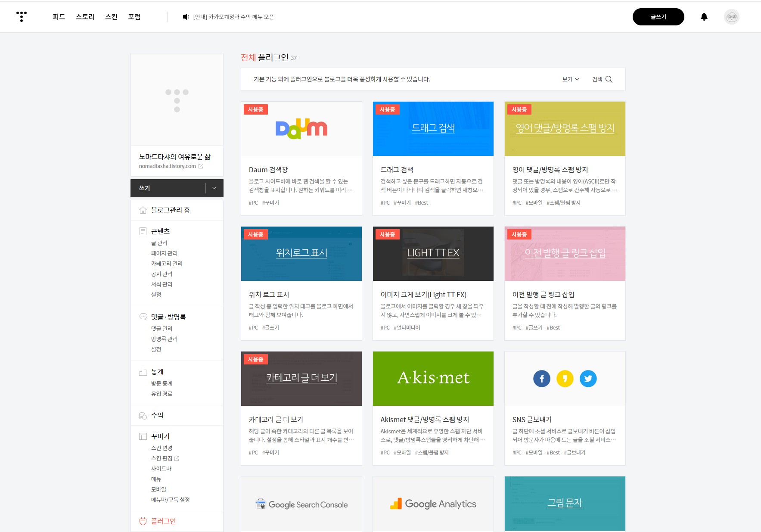
Task: Click the external-link icon next to 스킨 편집
Action: 177,458
